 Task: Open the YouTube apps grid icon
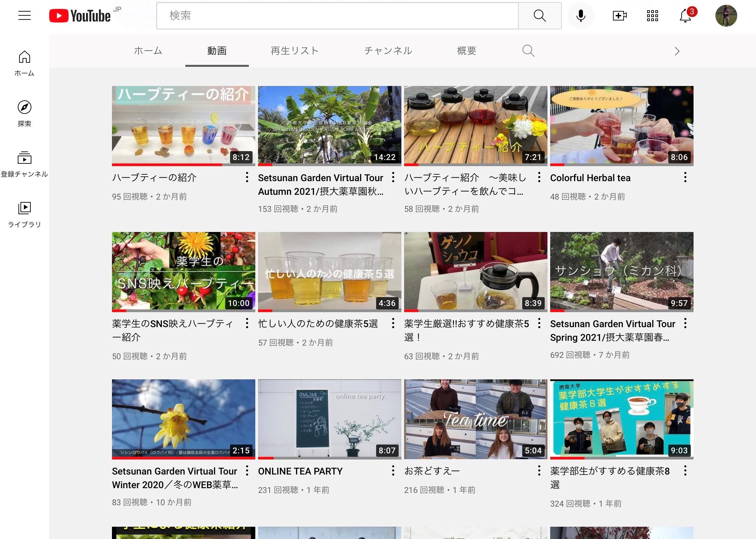pos(652,16)
